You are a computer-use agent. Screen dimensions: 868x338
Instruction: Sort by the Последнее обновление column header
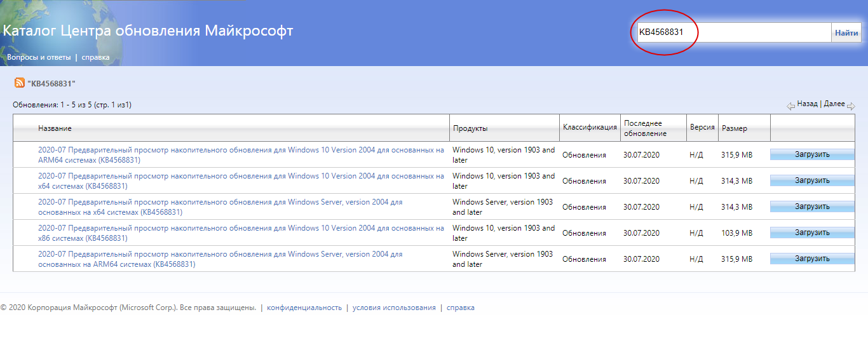(645, 128)
